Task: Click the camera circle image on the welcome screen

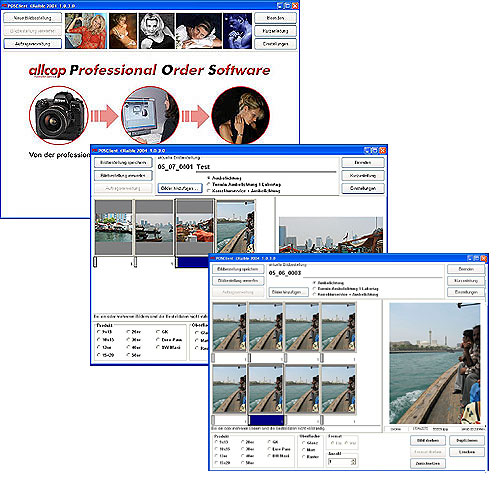Action: coord(59,115)
